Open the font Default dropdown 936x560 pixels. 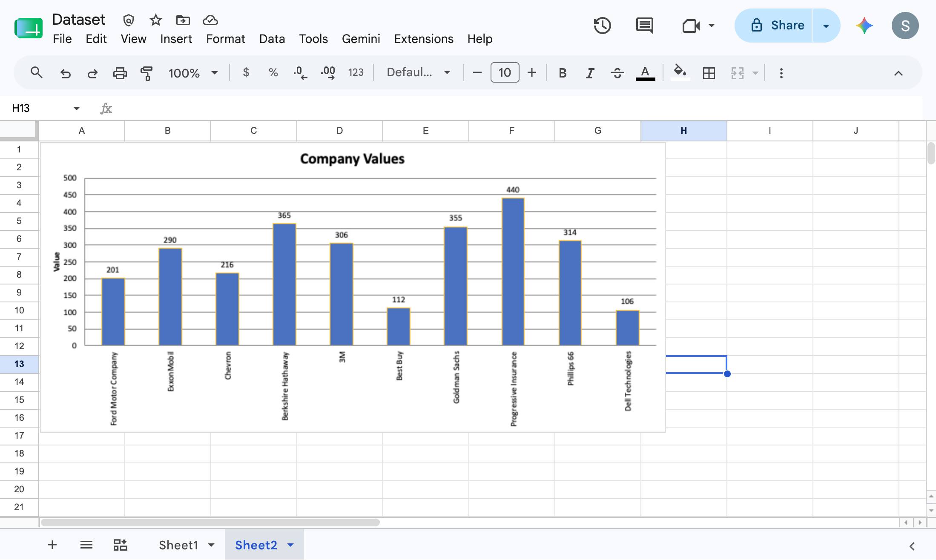(x=419, y=72)
